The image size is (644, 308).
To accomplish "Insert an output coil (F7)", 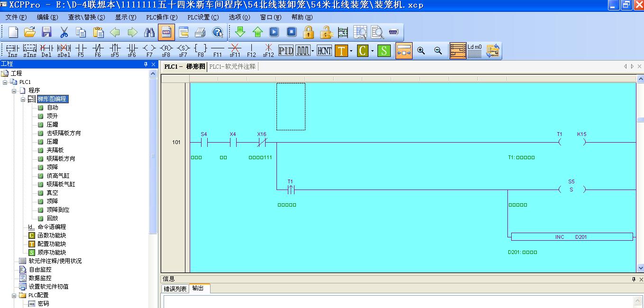I will pyautogui.click(x=149, y=50).
